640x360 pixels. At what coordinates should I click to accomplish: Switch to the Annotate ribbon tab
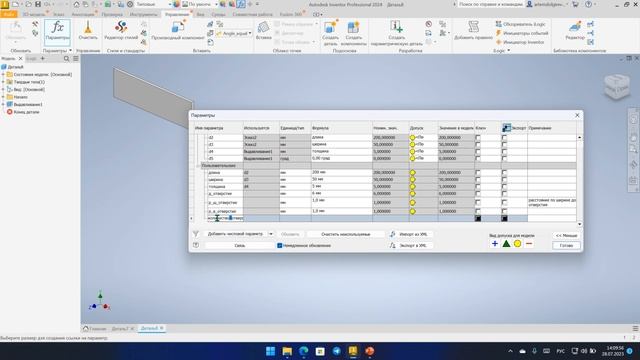[x=83, y=14]
